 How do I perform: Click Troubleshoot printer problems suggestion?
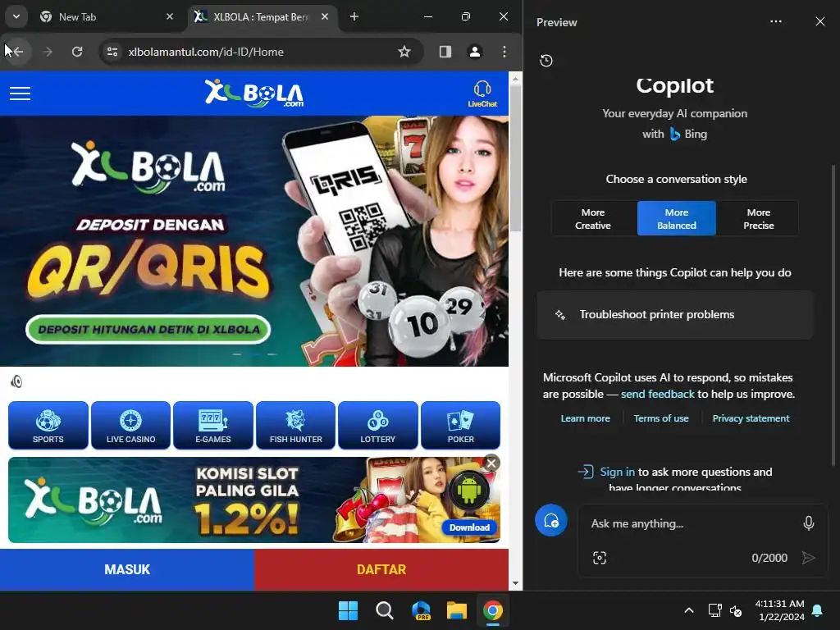675,315
